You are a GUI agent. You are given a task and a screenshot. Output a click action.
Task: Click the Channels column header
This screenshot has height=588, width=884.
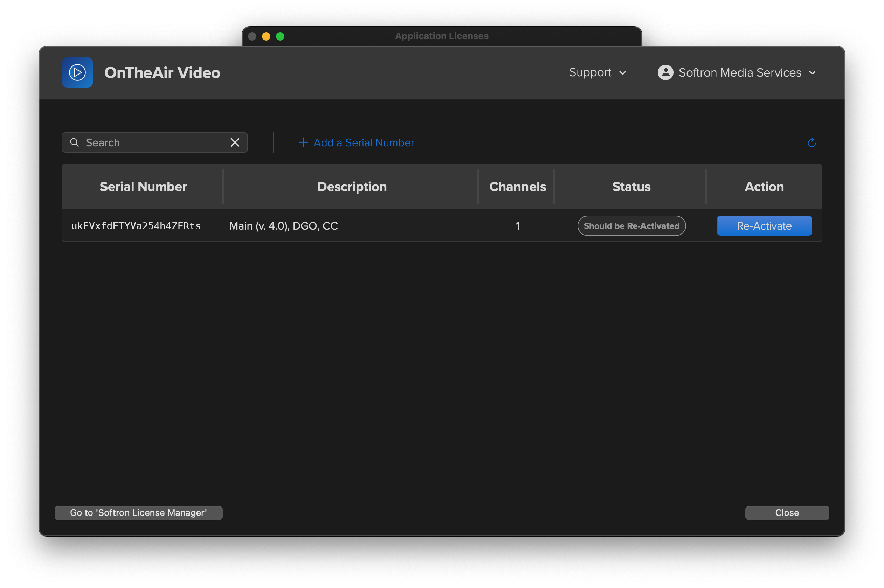517,187
